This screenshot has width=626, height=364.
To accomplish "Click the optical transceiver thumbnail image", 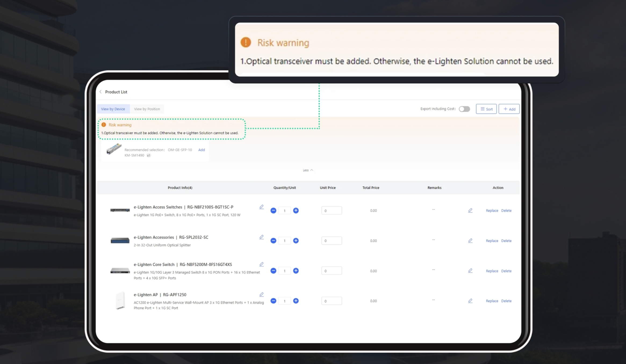I will click(x=114, y=149).
